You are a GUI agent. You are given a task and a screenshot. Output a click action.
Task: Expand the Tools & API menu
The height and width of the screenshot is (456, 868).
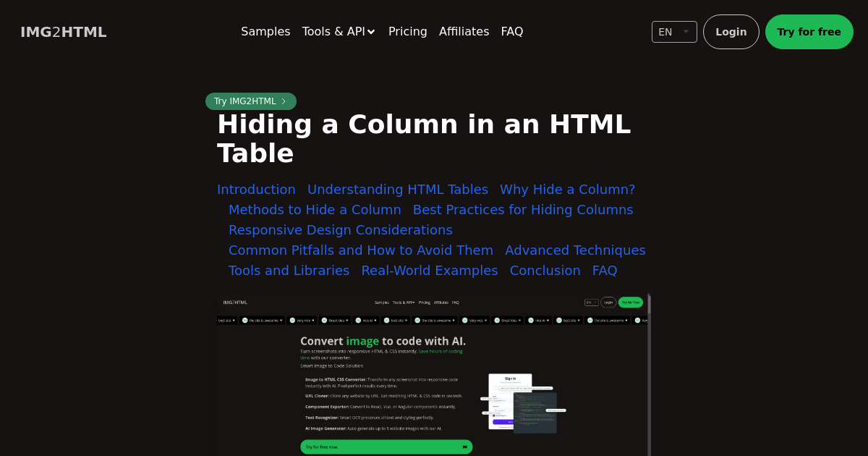point(339,32)
